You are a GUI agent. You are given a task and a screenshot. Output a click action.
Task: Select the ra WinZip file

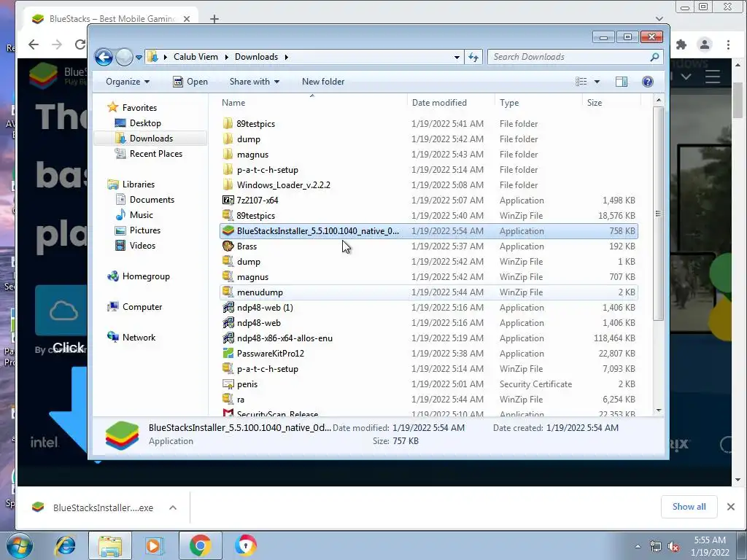click(428, 399)
